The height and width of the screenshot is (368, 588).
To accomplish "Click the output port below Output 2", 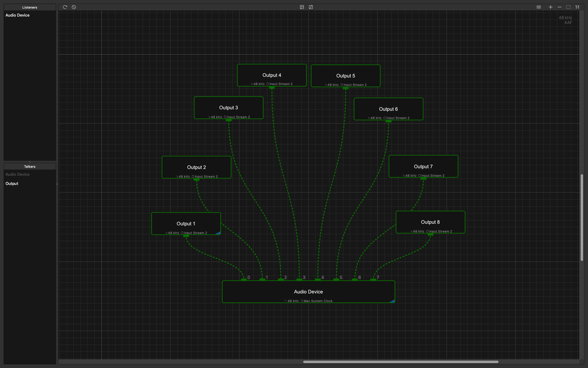I will [196, 180].
